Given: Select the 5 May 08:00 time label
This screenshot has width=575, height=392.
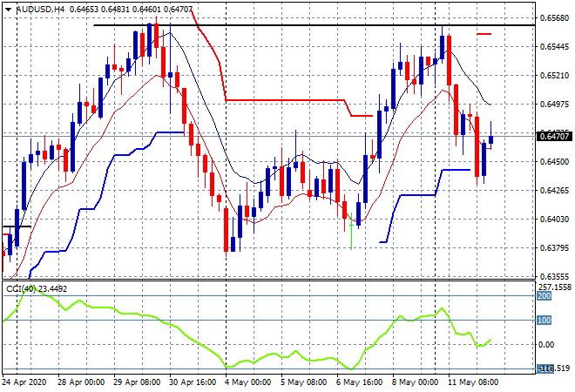Looking at the screenshot, I should pyautogui.click(x=304, y=382).
